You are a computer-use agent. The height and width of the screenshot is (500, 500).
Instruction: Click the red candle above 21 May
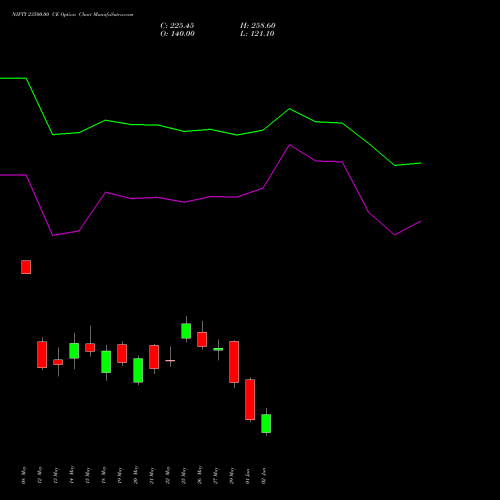click(x=154, y=357)
